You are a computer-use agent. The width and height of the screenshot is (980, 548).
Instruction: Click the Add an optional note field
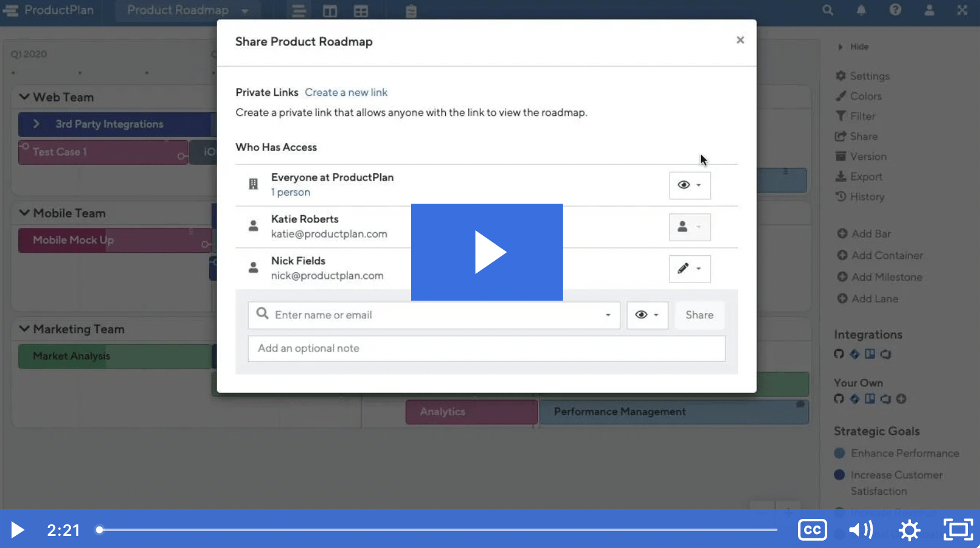(x=486, y=349)
